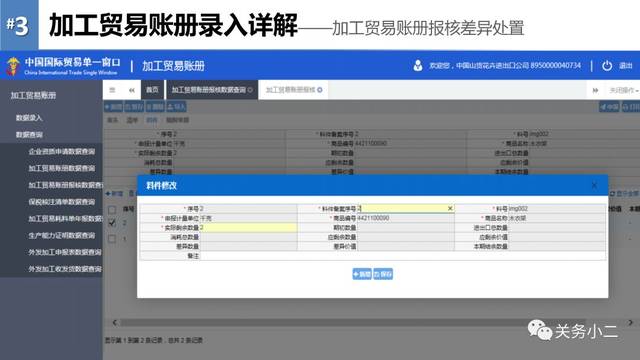Click the 导入 import toolbar button

(176, 107)
